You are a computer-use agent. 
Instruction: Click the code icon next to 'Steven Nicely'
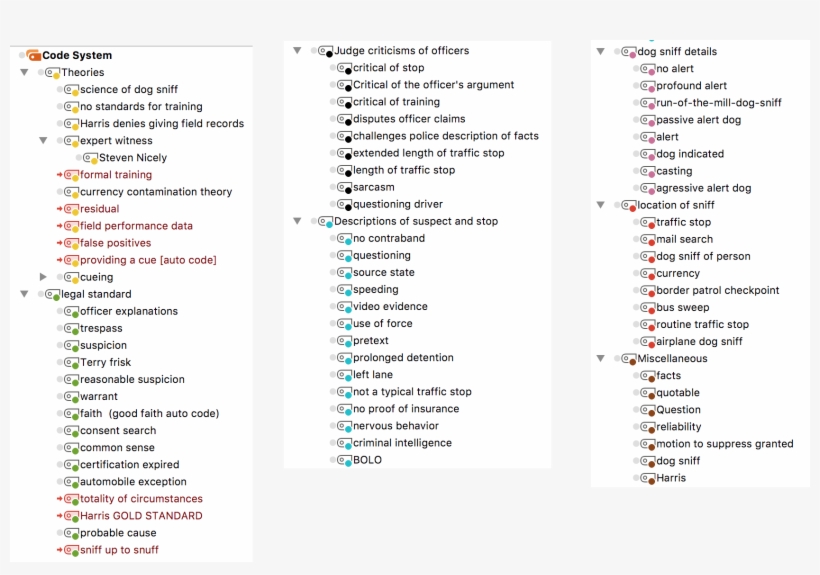[90, 158]
